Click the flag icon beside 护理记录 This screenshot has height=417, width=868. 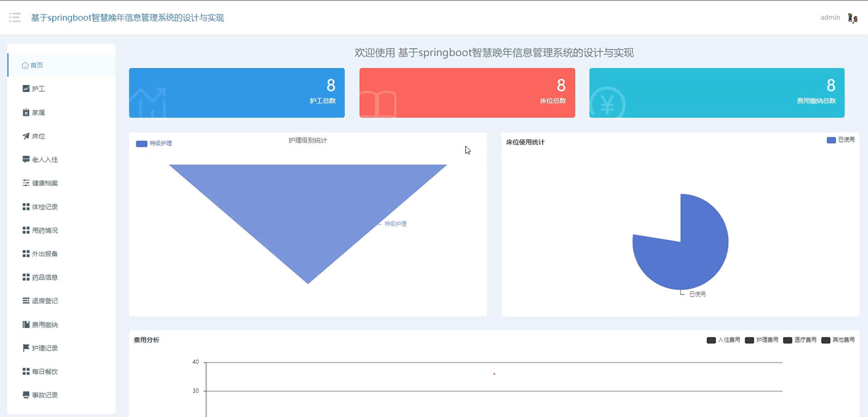point(26,348)
